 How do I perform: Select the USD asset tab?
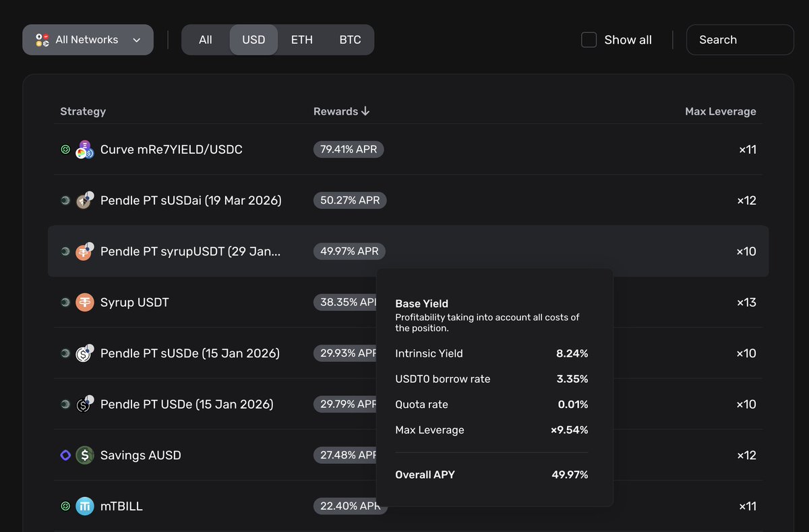click(253, 40)
